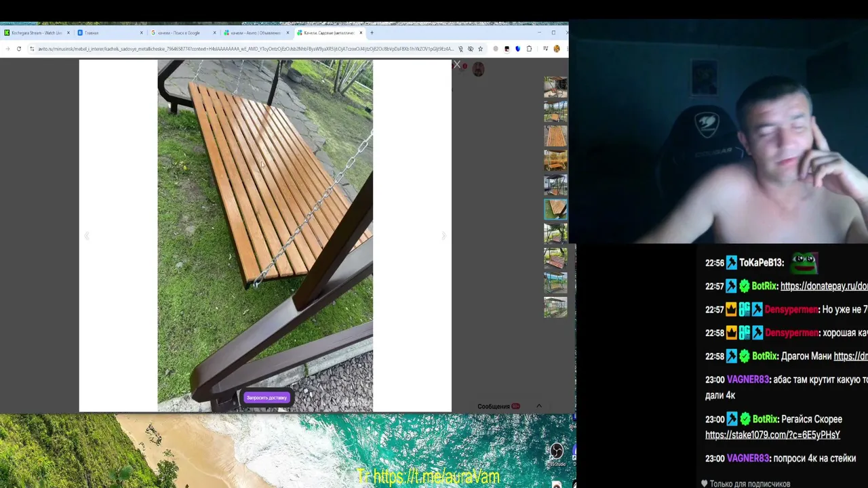Click the BotRix username at 22:57
This screenshot has width=868, height=488.
pyautogui.click(x=764, y=286)
